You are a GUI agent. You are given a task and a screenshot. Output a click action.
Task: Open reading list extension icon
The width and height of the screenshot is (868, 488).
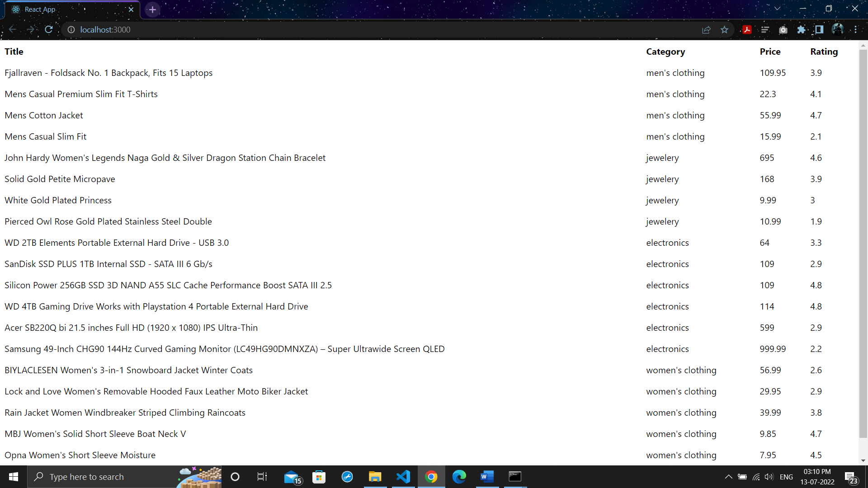(765, 30)
